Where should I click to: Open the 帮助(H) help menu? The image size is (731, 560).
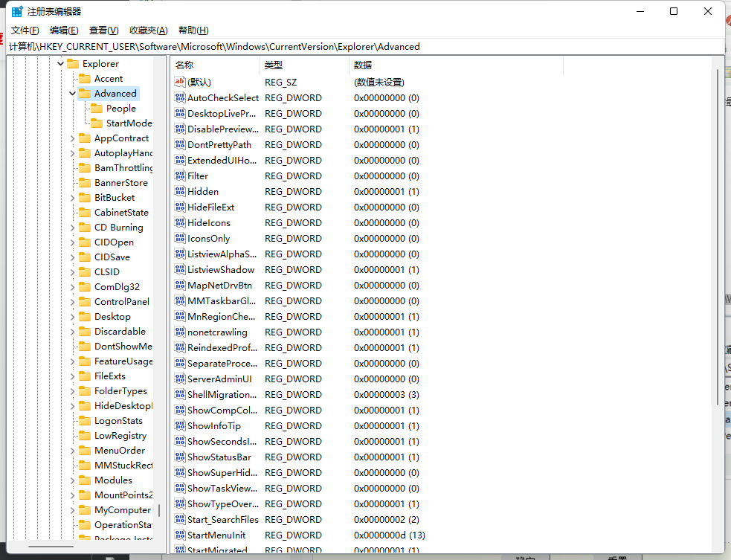[193, 30]
